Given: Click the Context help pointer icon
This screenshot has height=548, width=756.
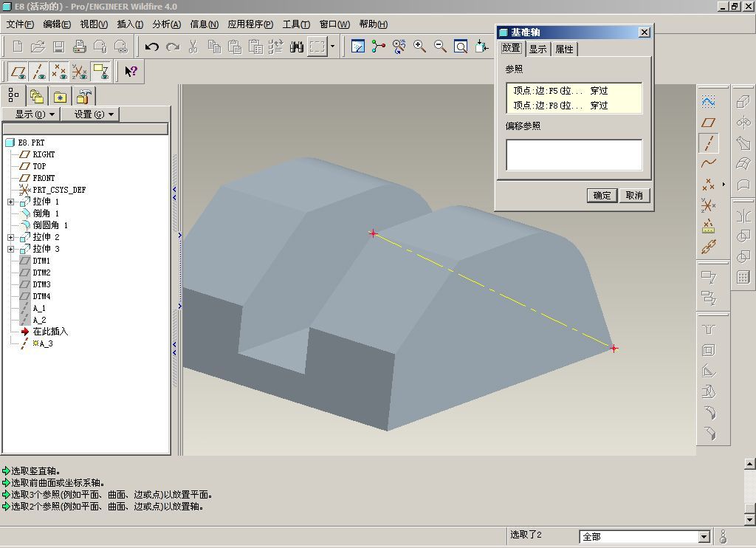Looking at the screenshot, I should click(x=131, y=72).
